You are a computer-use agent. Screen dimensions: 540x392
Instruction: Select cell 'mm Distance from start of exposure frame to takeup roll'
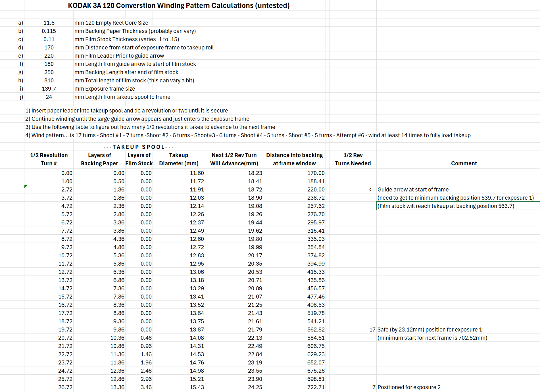(x=144, y=47)
